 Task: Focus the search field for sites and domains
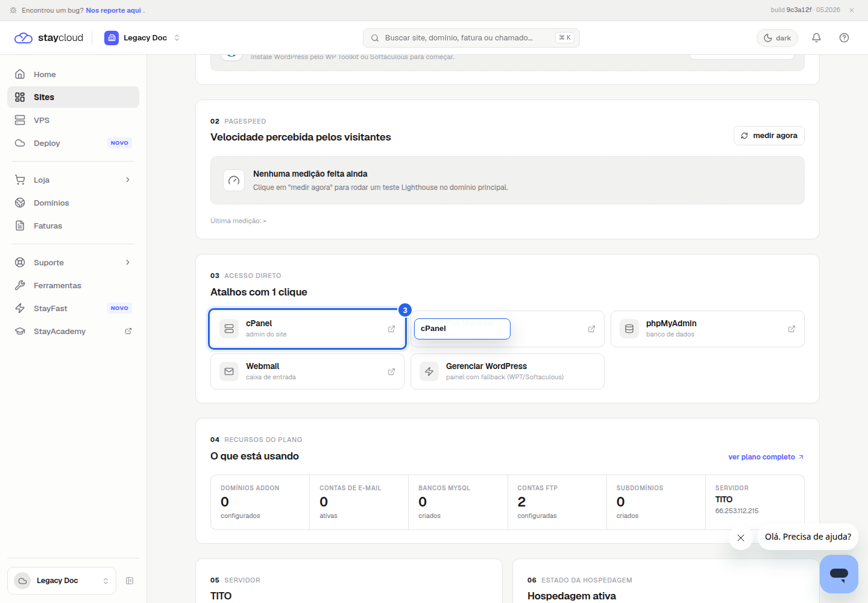pyautogui.click(x=471, y=38)
